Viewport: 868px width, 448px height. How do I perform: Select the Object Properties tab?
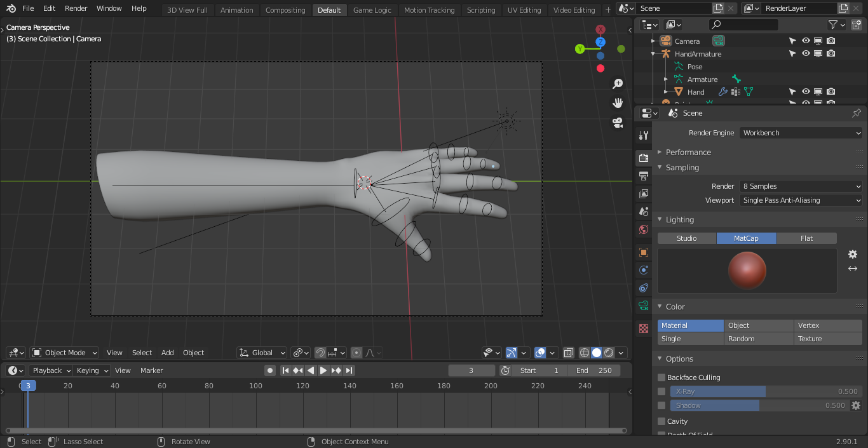click(x=643, y=252)
